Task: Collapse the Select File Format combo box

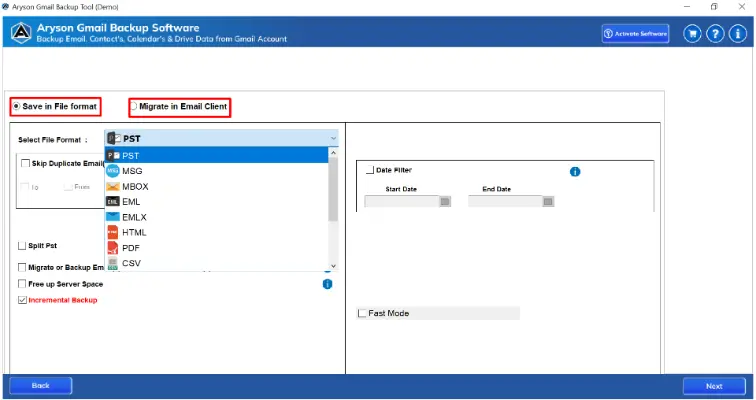Action: tap(221, 138)
